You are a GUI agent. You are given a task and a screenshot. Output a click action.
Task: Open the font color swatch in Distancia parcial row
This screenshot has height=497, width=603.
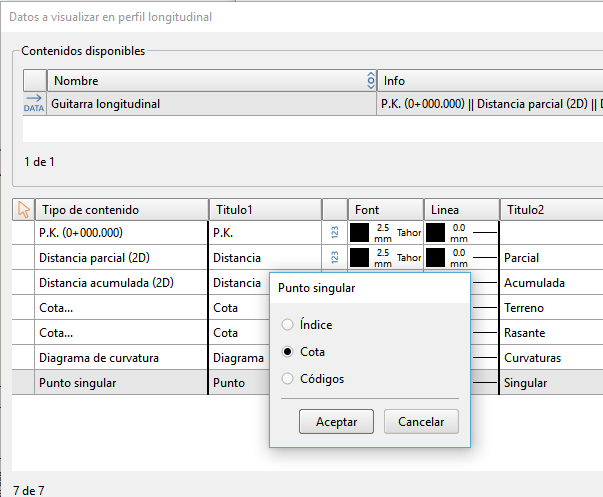click(359, 257)
